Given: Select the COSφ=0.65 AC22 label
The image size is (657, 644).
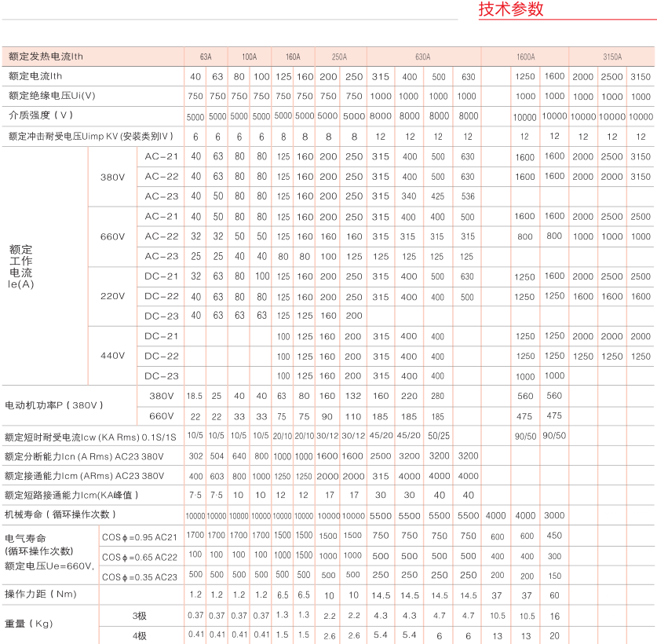Looking at the screenshot, I should [x=140, y=557].
